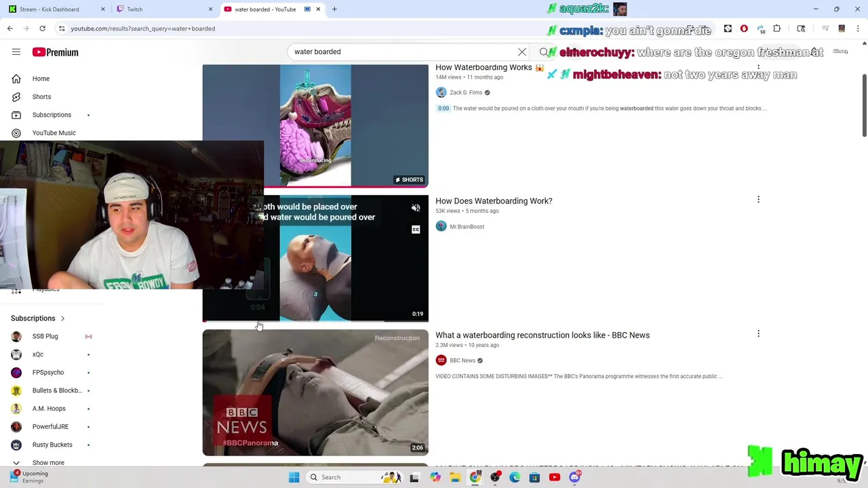Screen dimensions: 868x488
Task: Click the page vertical scrollbar
Action: 864,105
